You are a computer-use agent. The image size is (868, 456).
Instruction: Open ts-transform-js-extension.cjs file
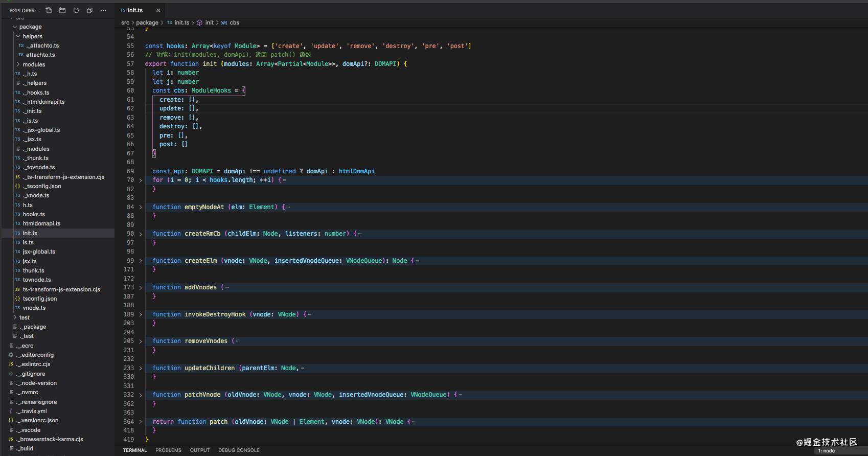click(x=61, y=289)
